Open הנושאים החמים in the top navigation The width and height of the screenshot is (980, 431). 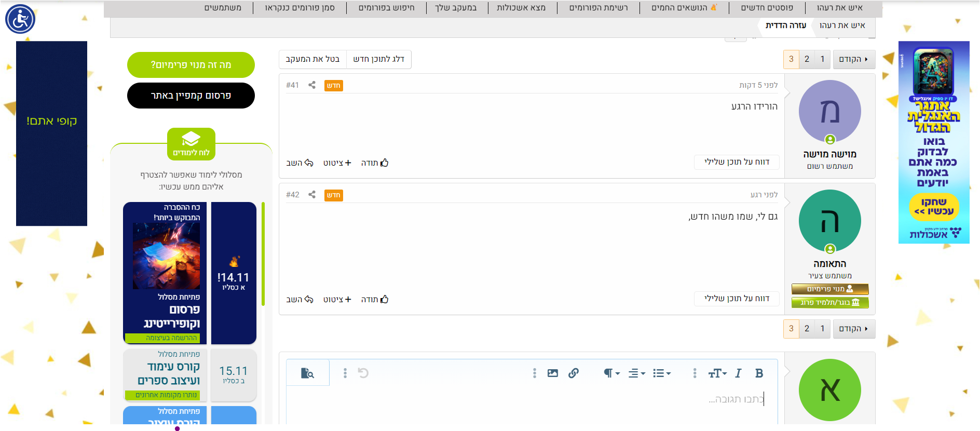[x=684, y=8]
